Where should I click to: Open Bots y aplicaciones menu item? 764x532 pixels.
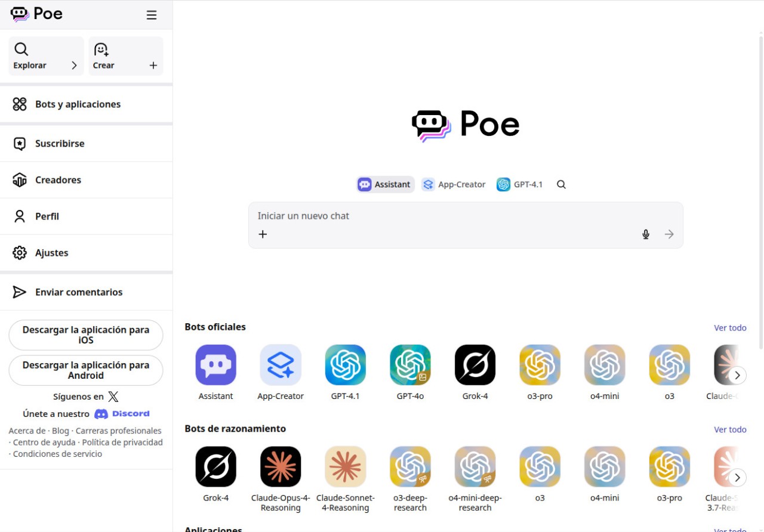coord(78,104)
